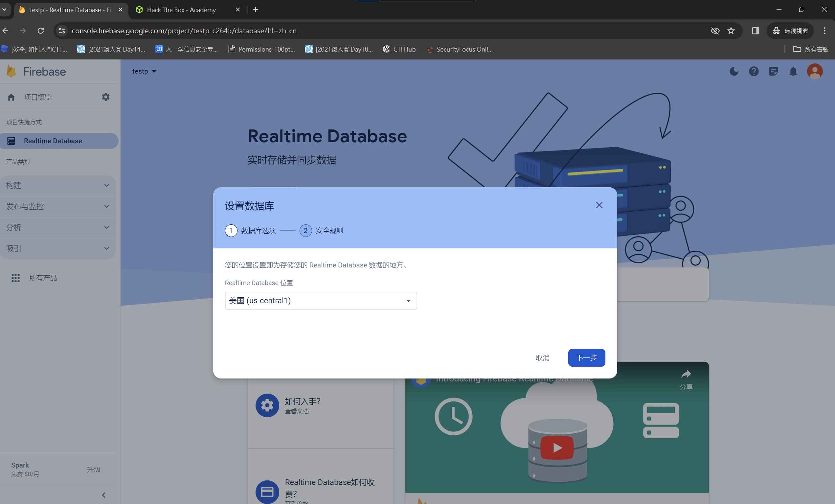The height and width of the screenshot is (504, 835).
Task: Close the database setup dialog
Action: (599, 205)
